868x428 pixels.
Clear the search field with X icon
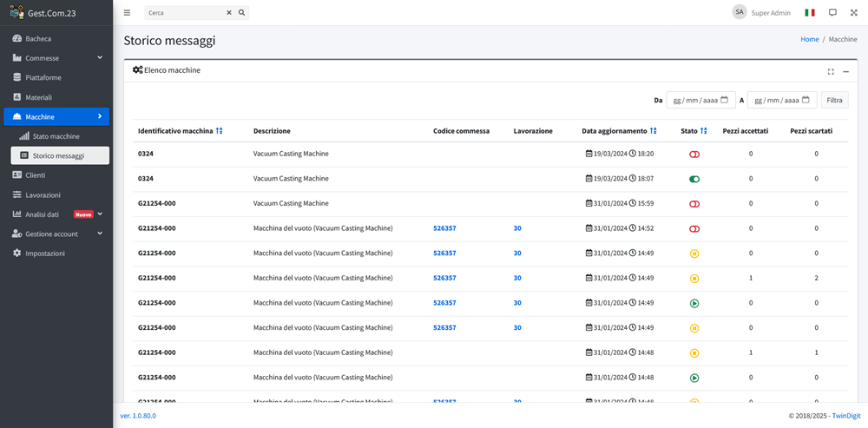tap(229, 13)
